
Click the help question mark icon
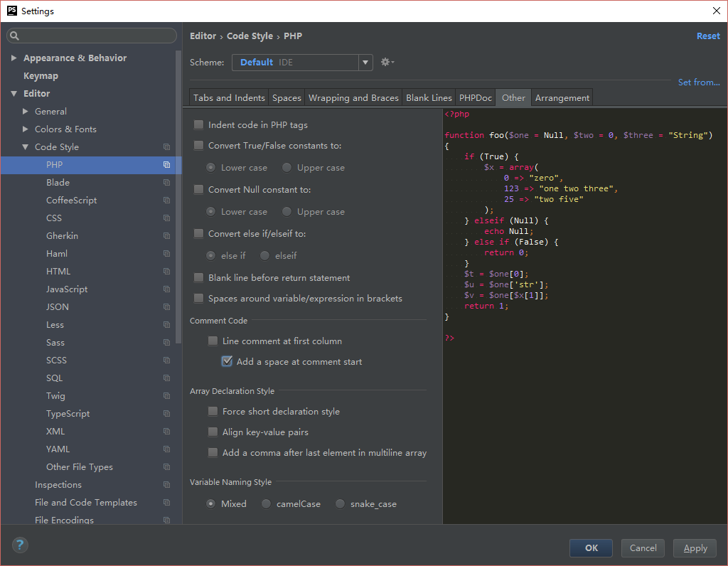tap(20, 545)
